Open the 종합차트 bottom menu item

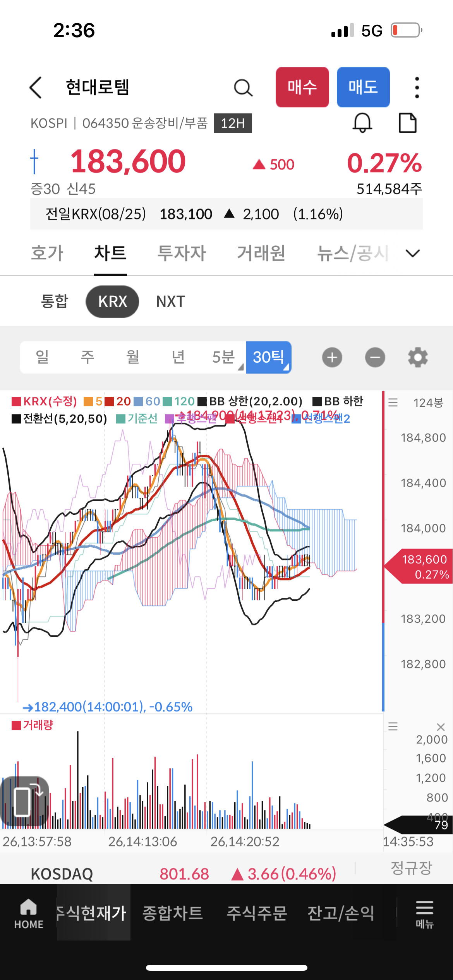pos(173,913)
